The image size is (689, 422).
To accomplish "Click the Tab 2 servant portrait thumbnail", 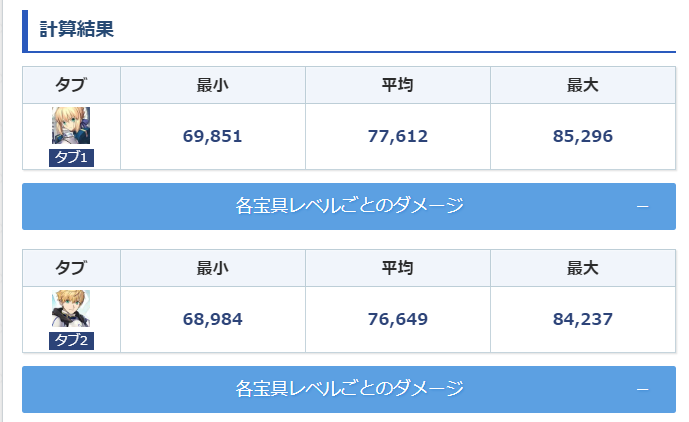I will click(71, 309).
